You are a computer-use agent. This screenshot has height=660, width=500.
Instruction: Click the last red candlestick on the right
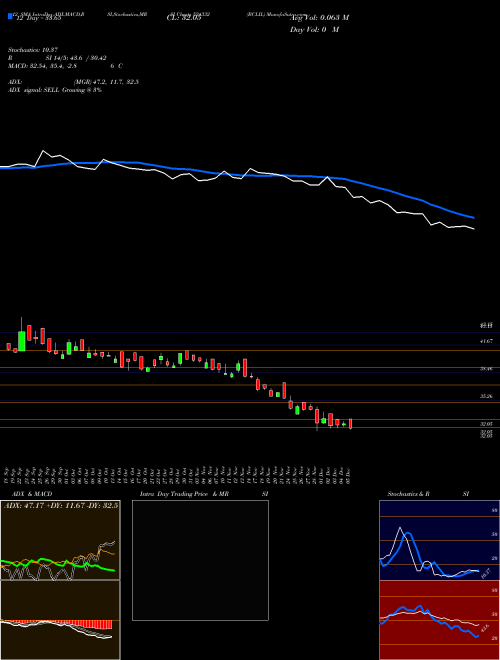(x=350, y=423)
